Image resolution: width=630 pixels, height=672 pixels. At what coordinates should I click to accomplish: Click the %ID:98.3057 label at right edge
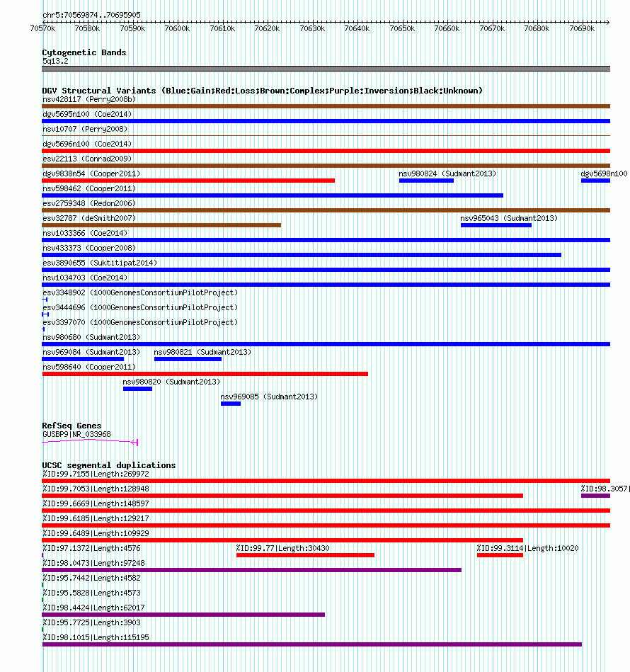coord(605,489)
